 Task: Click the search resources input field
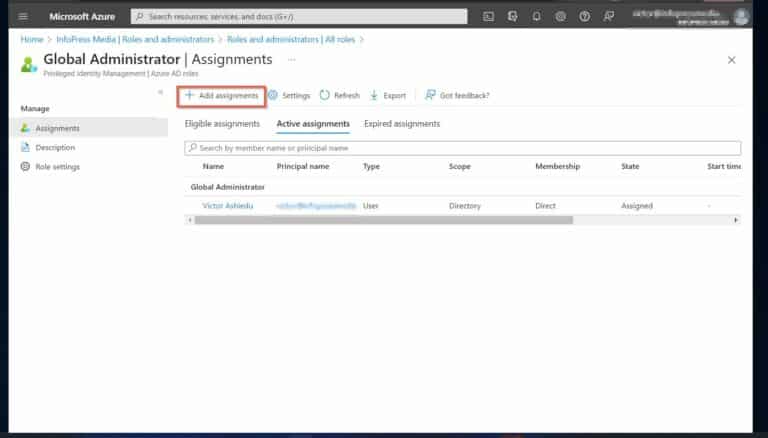299,17
